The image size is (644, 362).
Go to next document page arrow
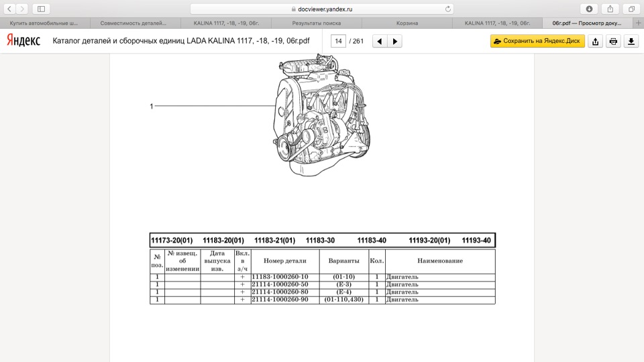pos(394,41)
